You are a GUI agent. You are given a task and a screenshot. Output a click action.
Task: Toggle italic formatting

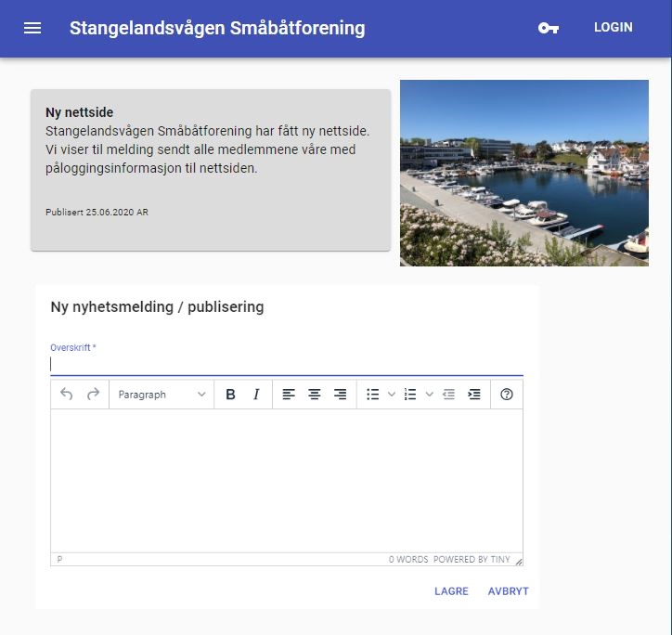pyautogui.click(x=257, y=395)
